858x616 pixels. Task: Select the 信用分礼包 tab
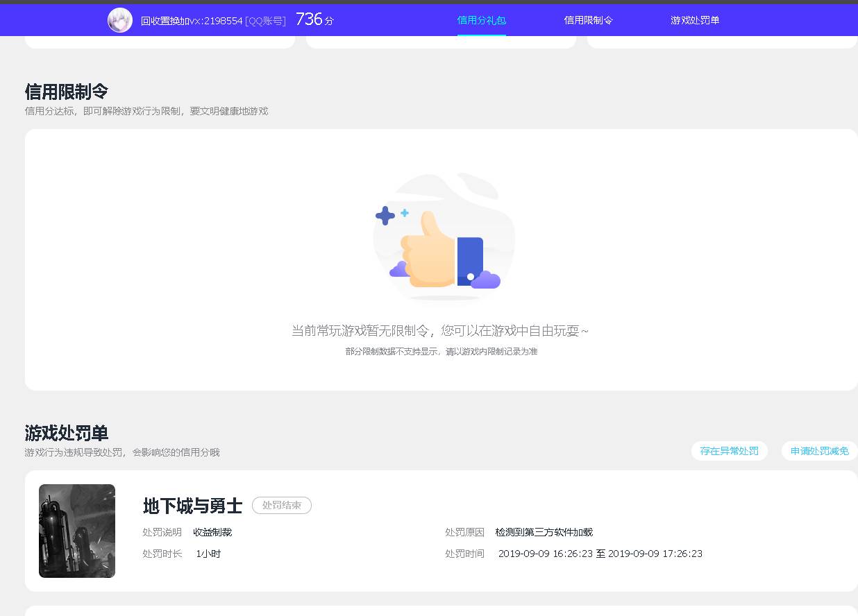tap(482, 20)
